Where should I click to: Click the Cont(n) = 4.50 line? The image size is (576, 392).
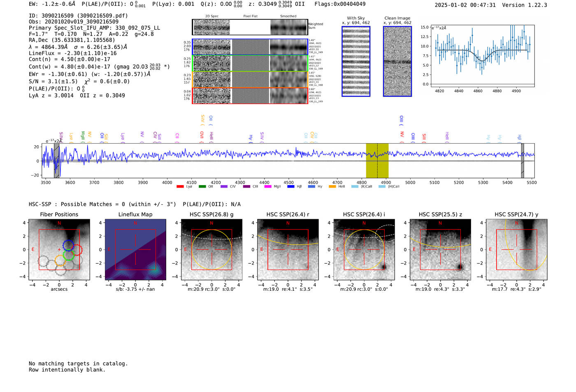pos(70,59)
